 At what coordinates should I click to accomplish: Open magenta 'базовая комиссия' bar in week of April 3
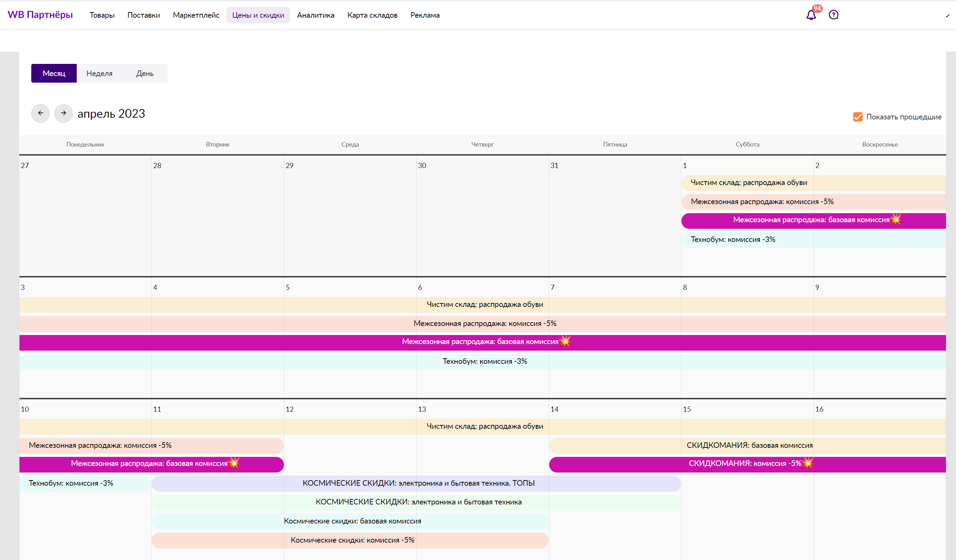click(x=483, y=343)
